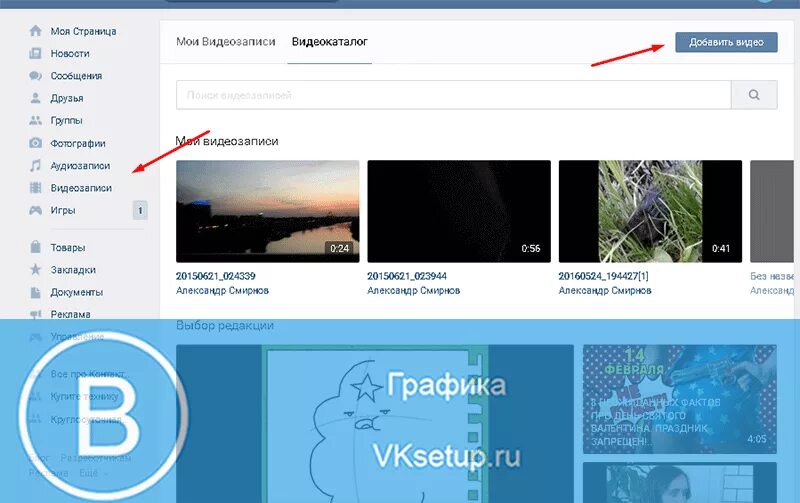
Task: Open the sunset river video thumbnail
Action: pos(267,211)
